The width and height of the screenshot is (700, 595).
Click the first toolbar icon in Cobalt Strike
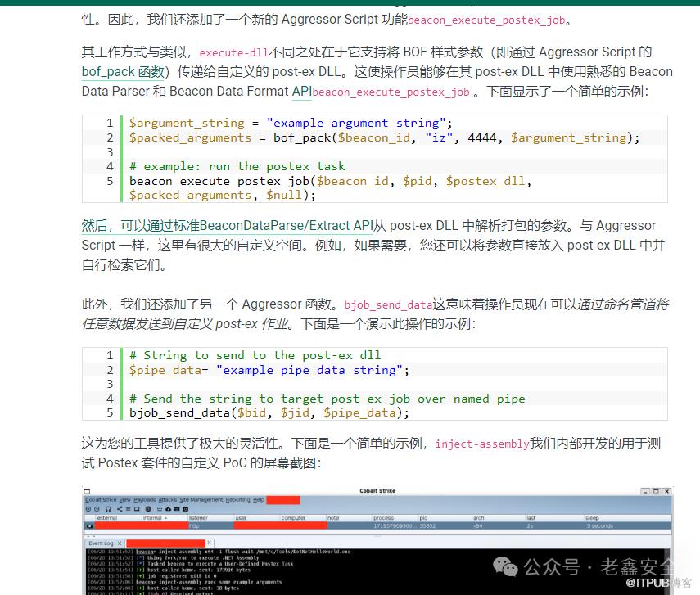click(x=88, y=509)
